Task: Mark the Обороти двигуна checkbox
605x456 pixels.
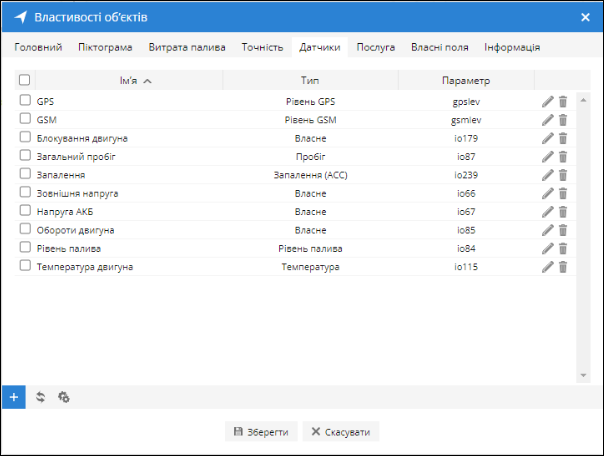Action: coord(25,229)
